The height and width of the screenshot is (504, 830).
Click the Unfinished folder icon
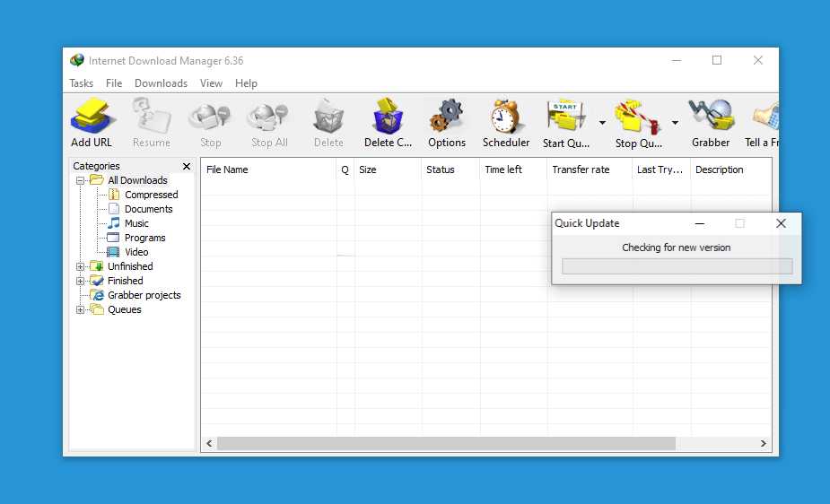click(x=96, y=266)
